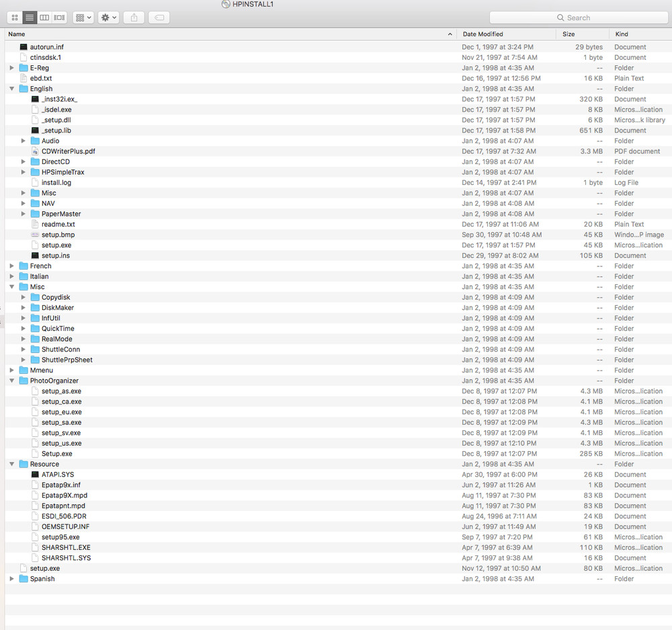Collapse the PhotoOrganizer folder

(12, 381)
